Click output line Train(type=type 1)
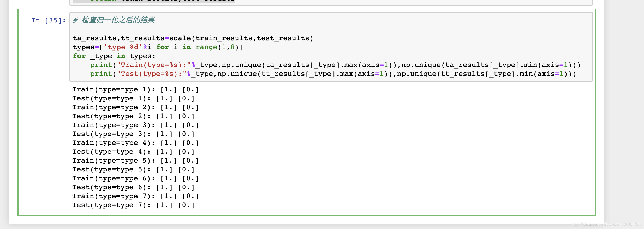644x229 pixels. [136, 90]
